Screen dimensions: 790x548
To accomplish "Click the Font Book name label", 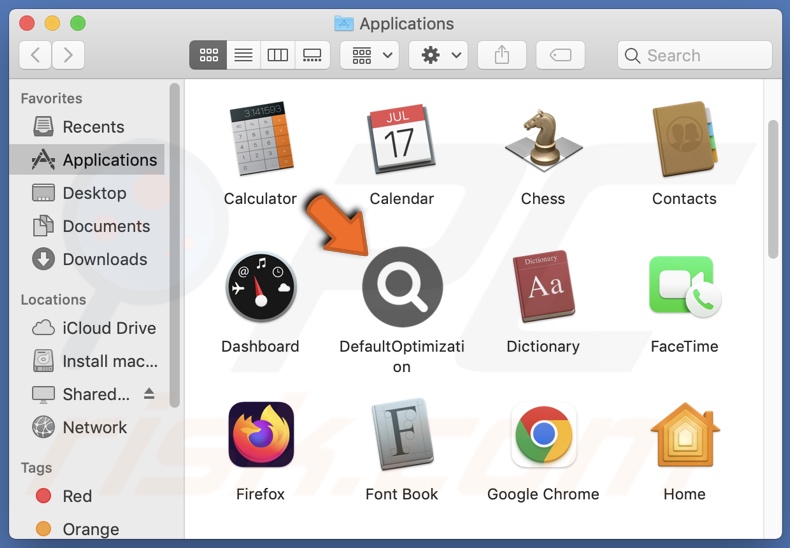I will tap(402, 494).
